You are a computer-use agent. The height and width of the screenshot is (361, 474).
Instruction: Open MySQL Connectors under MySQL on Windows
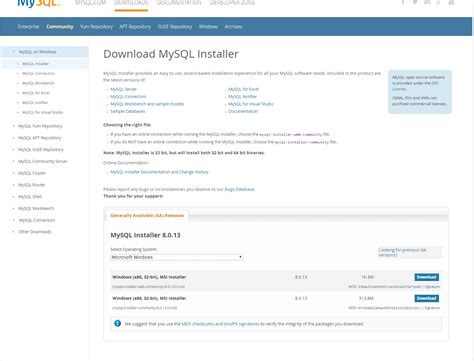38,73
